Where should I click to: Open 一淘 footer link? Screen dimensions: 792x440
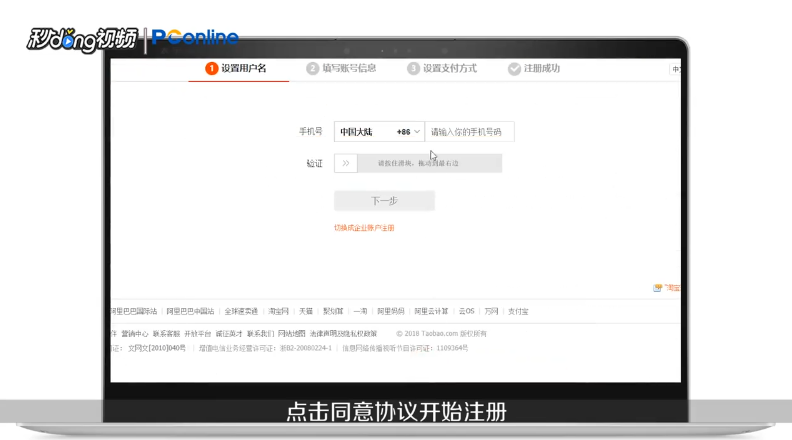360,311
